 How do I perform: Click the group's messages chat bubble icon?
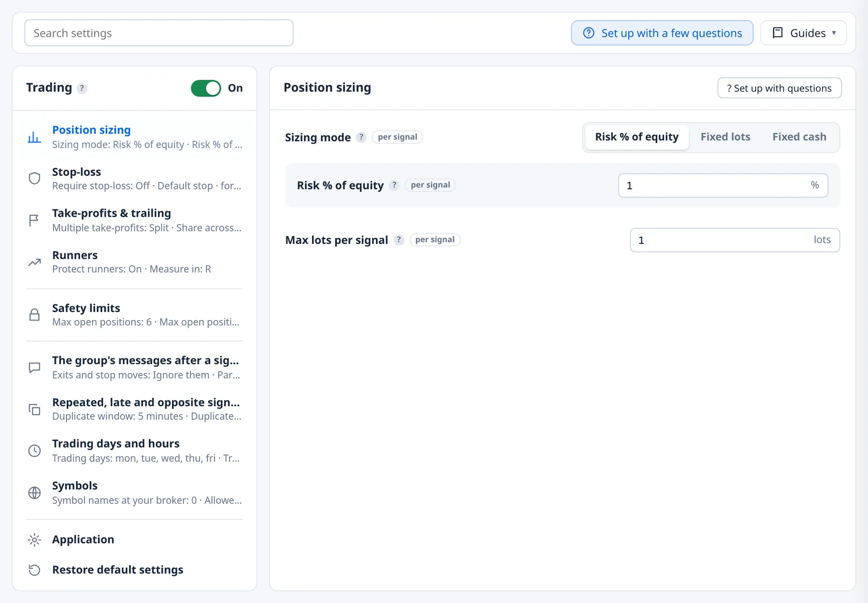(x=34, y=368)
